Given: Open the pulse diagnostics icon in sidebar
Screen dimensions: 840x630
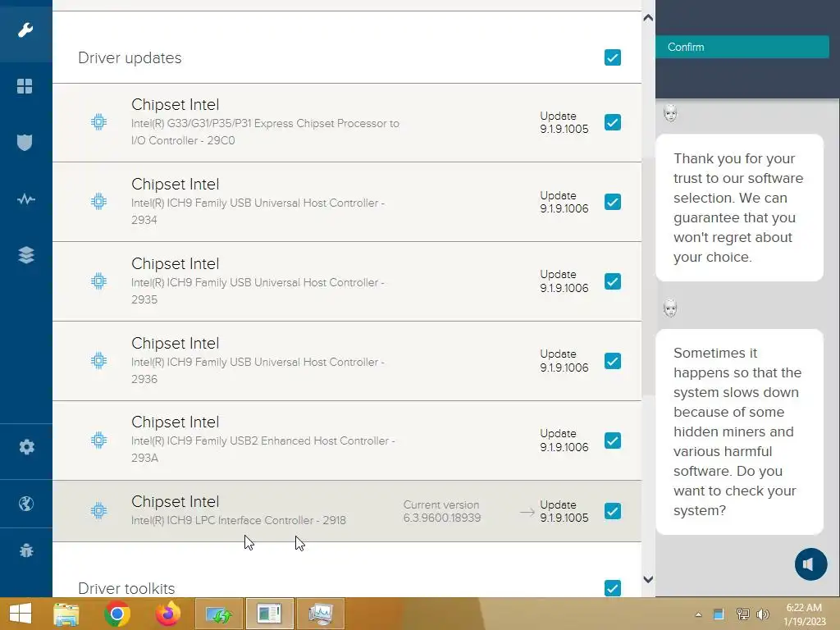Looking at the screenshot, I should (25, 199).
